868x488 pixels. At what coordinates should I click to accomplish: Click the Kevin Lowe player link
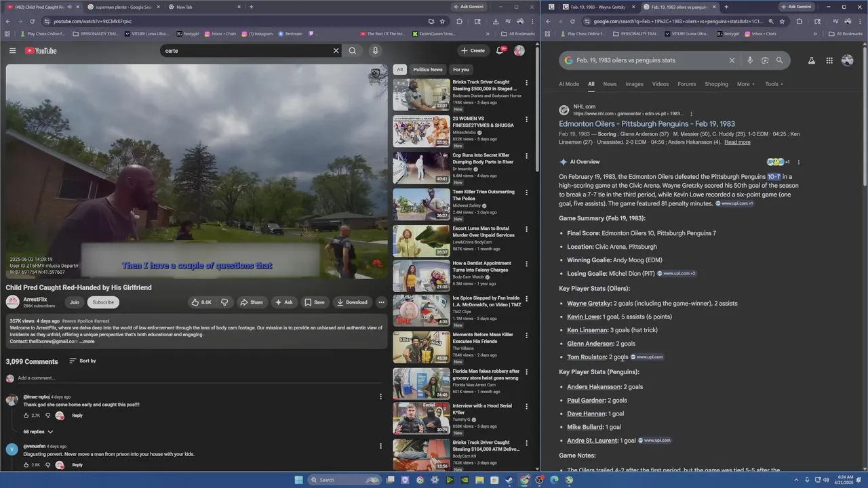tap(584, 317)
